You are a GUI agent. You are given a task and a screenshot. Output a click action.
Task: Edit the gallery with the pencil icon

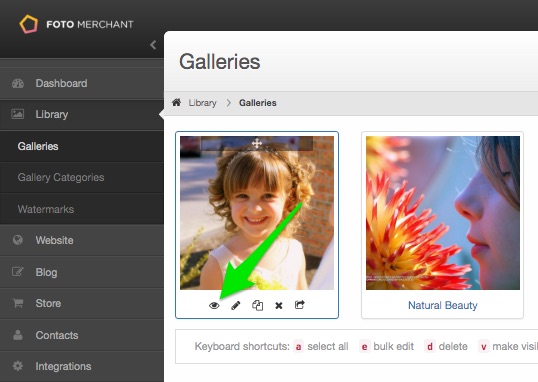(236, 305)
